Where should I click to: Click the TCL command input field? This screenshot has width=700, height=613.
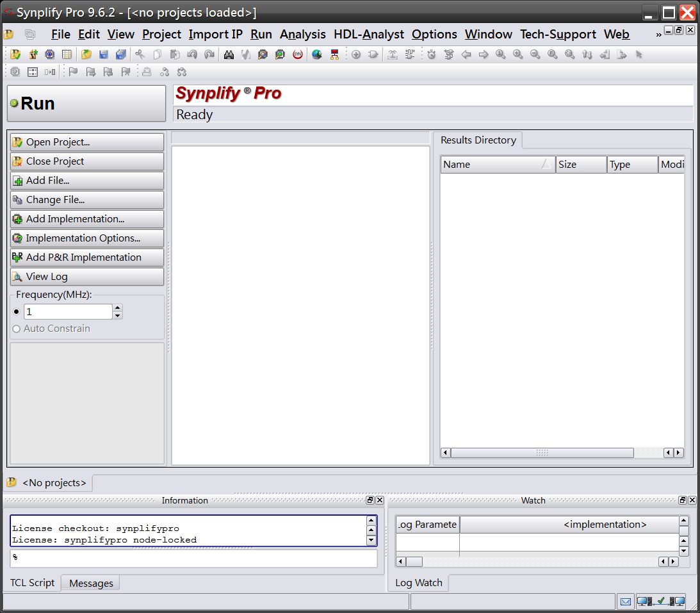click(x=193, y=558)
